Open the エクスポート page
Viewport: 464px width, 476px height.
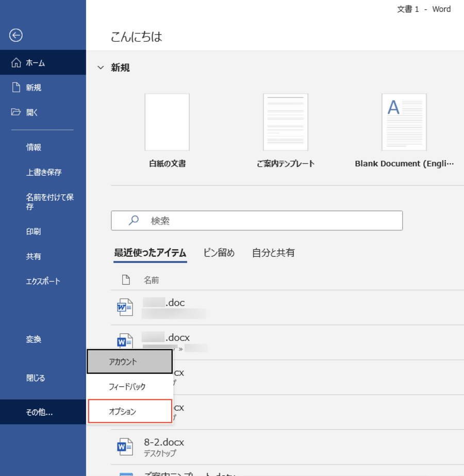tap(43, 282)
